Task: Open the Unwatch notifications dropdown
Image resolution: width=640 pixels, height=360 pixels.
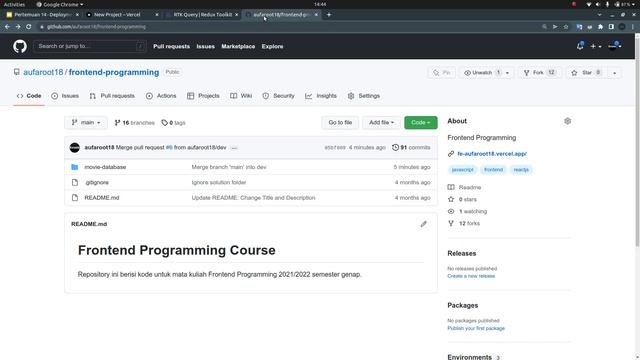Action: 487,73
